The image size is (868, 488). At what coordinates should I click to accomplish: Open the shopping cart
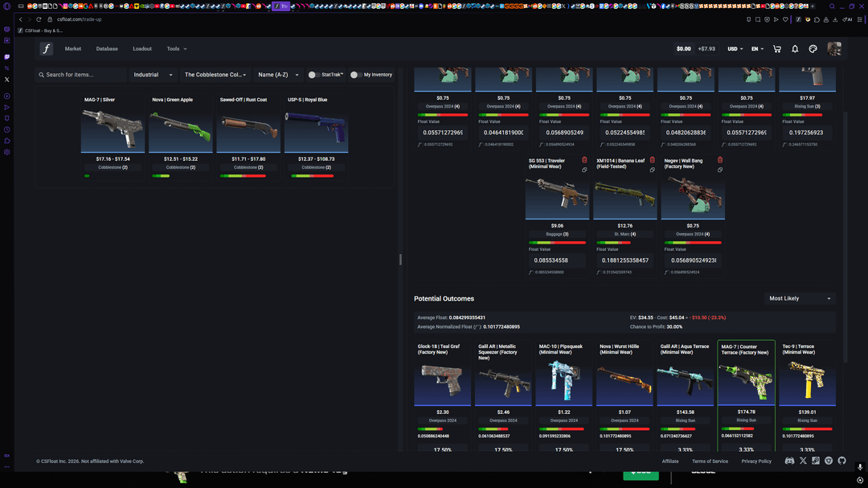point(776,49)
